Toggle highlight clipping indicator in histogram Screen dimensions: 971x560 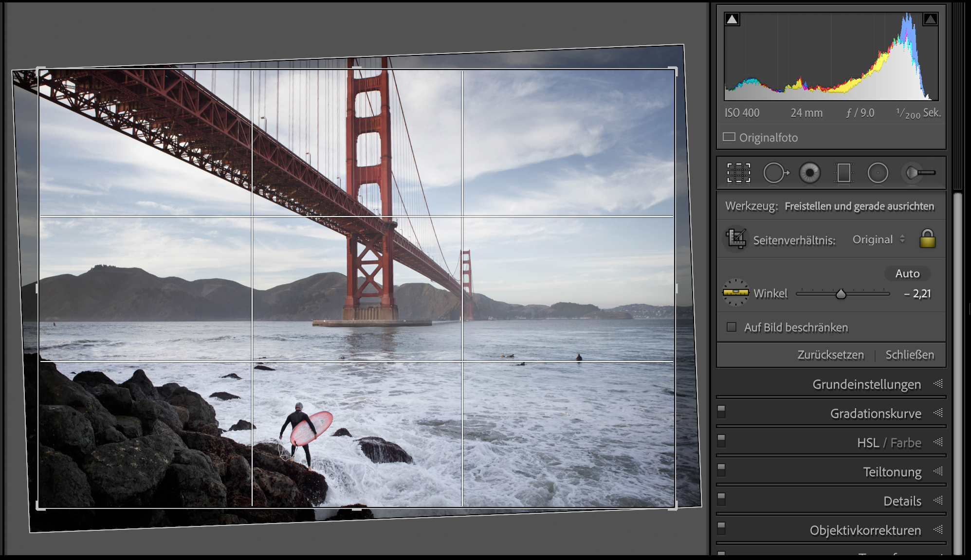point(930,19)
